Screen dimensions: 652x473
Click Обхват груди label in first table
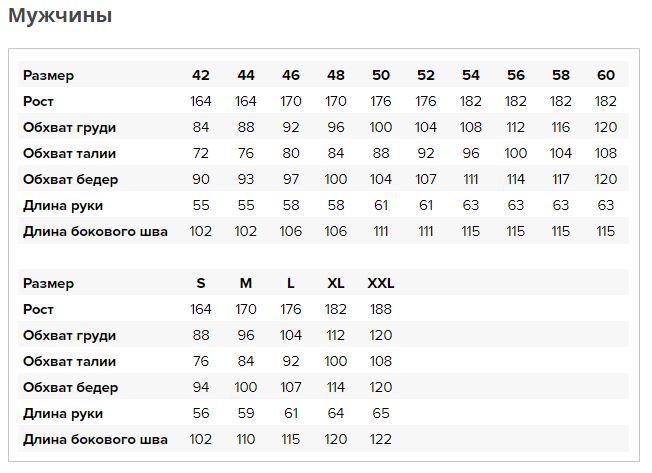pos(69,128)
